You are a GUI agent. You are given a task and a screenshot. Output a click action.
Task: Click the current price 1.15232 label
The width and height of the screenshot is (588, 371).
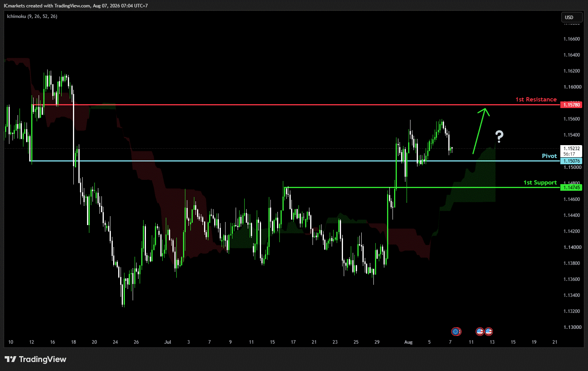(x=571, y=149)
